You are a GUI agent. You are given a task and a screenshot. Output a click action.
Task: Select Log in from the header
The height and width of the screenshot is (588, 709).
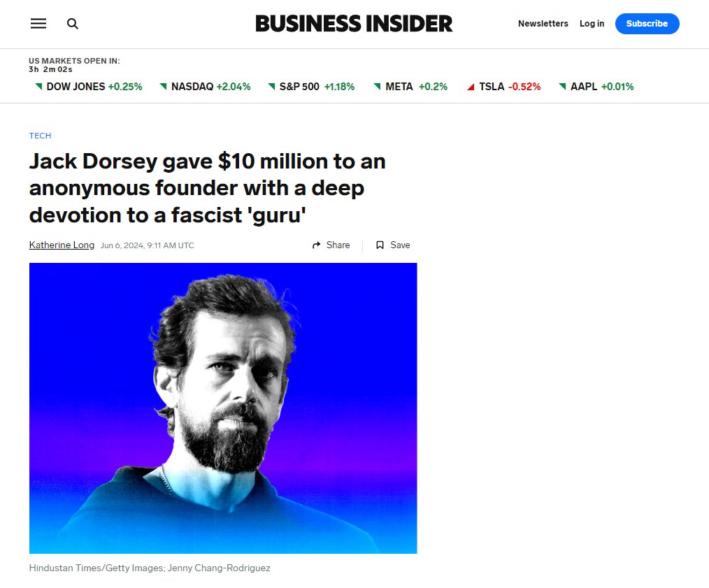592,24
